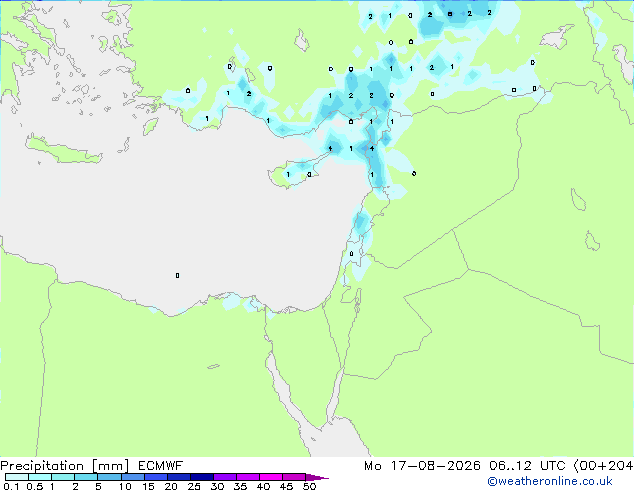Click the 'Precipitation [mm]' title text
Image resolution: width=634 pixels, height=490 pixels.
pos(65,466)
